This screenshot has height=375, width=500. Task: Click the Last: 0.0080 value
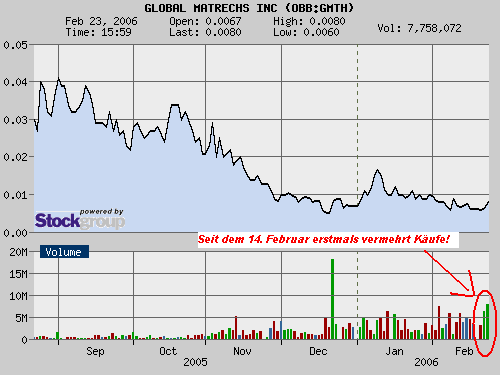pos(205,32)
